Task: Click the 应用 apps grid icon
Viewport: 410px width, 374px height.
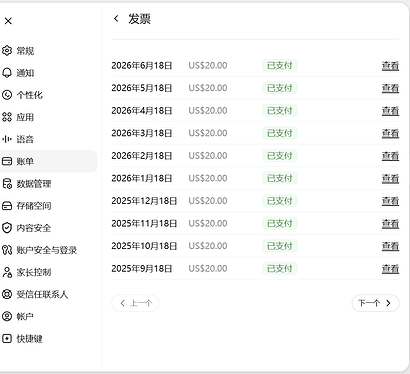Action: coord(7,117)
